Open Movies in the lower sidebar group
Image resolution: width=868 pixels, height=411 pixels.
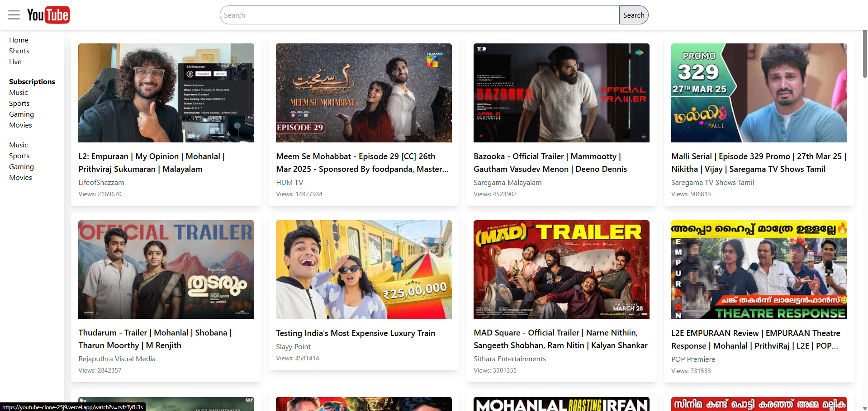coord(20,178)
